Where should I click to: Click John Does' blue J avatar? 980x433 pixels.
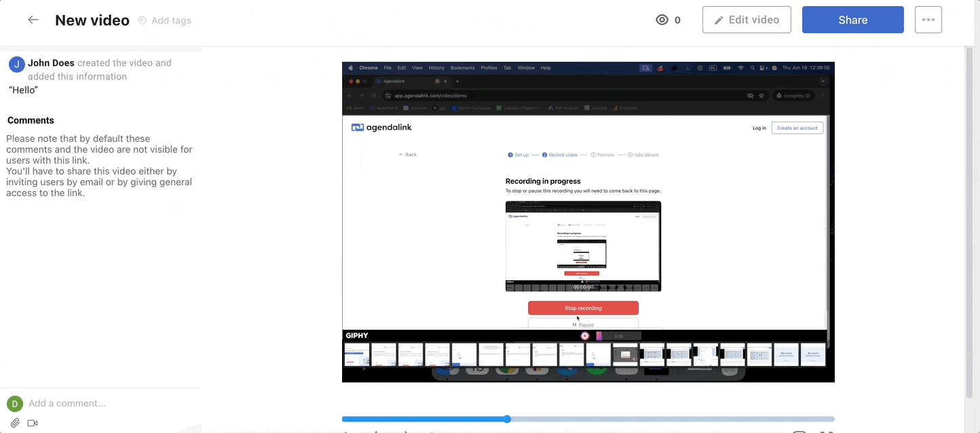[17, 64]
